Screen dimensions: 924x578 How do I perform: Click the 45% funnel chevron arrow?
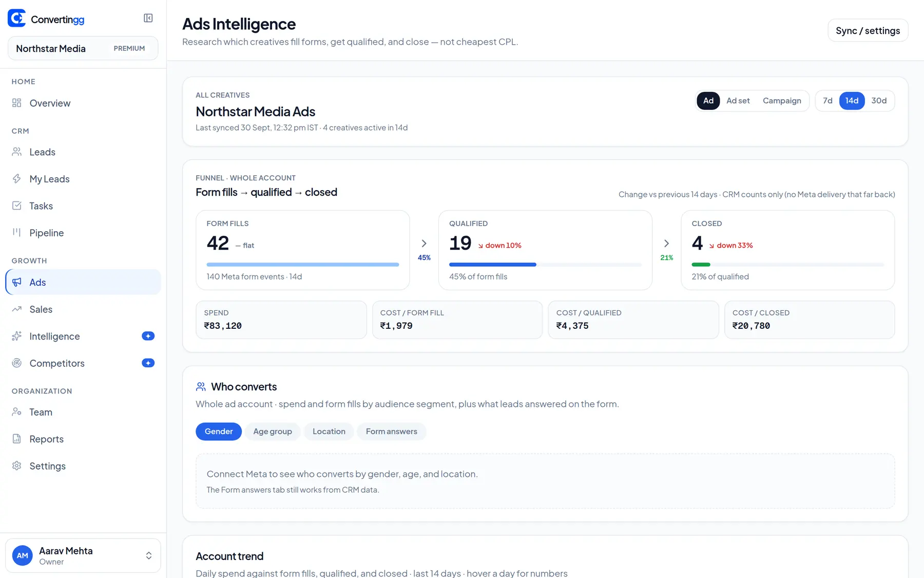click(424, 244)
